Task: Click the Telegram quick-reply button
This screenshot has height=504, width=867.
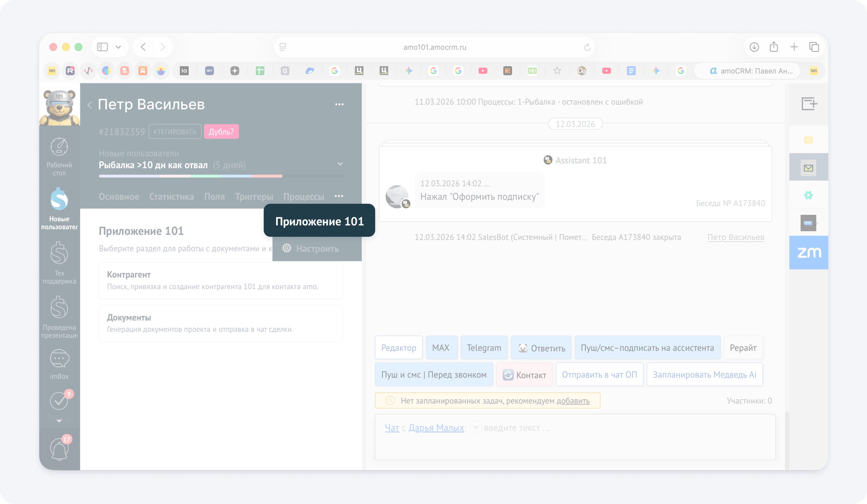Action: [484, 348]
